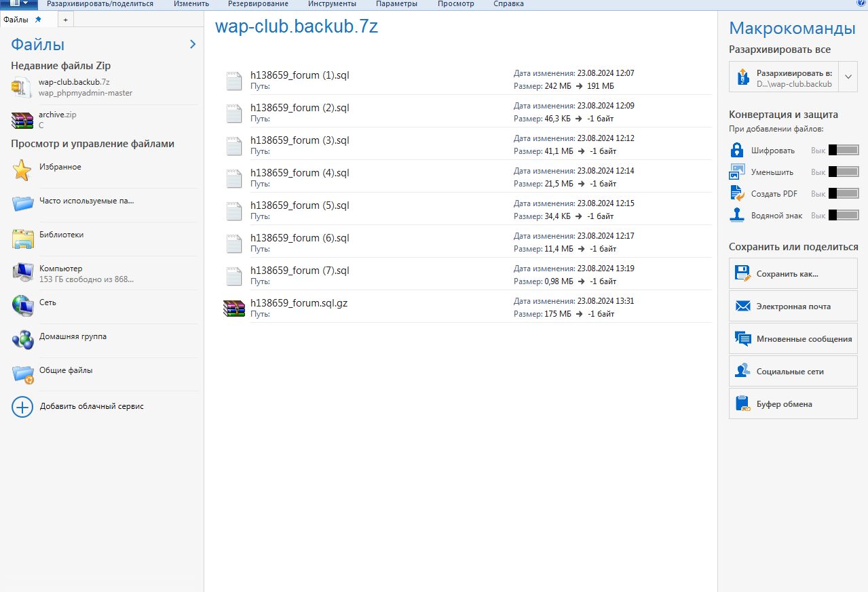The image size is (868, 592).
Task: Open Домашняя группа icon
Action: [x=22, y=340]
